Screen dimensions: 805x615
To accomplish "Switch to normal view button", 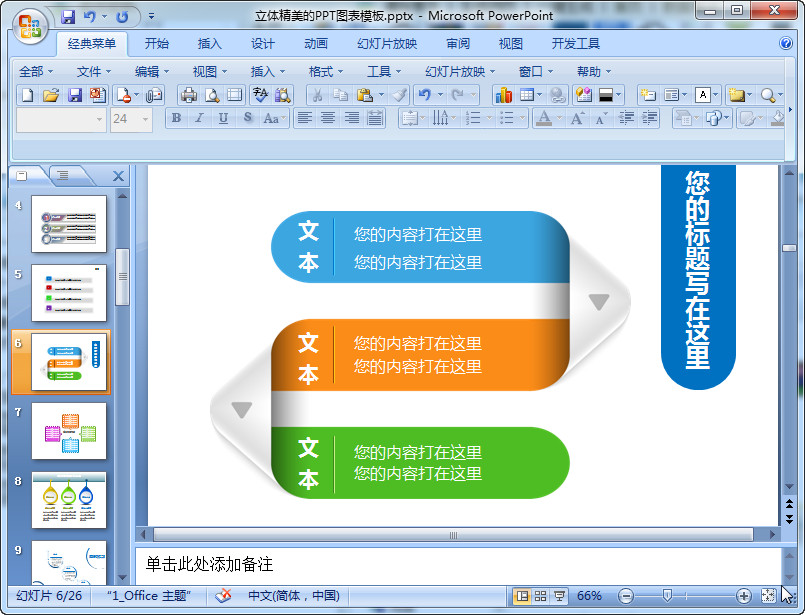I will click(522, 595).
